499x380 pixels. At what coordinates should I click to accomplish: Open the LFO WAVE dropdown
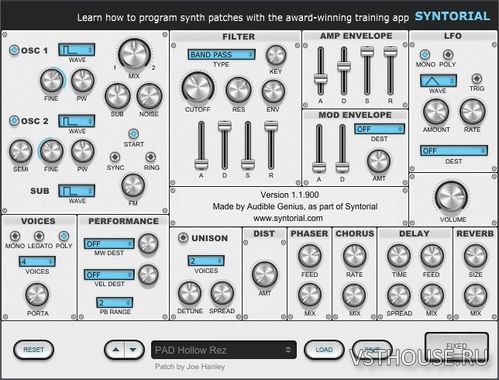click(438, 81)
